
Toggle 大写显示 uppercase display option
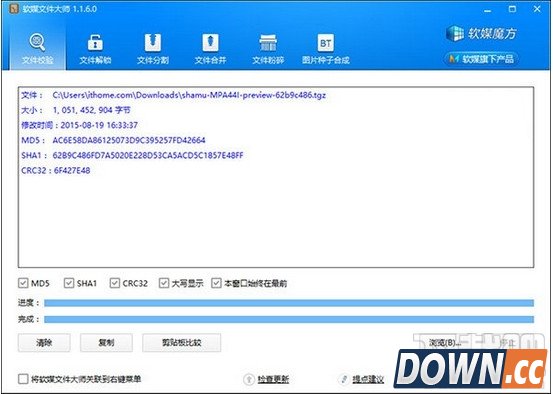point(164,283)
